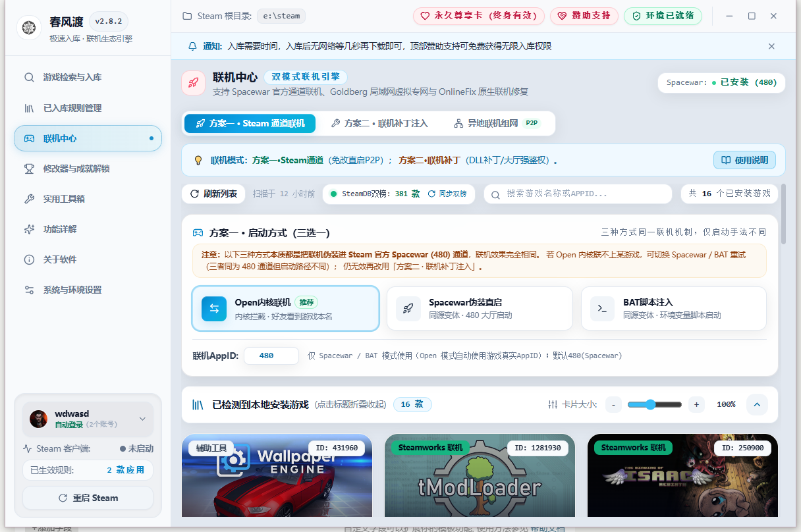Click the card size adjust sliders icon

pyautogui.click(x=553, y=404)
